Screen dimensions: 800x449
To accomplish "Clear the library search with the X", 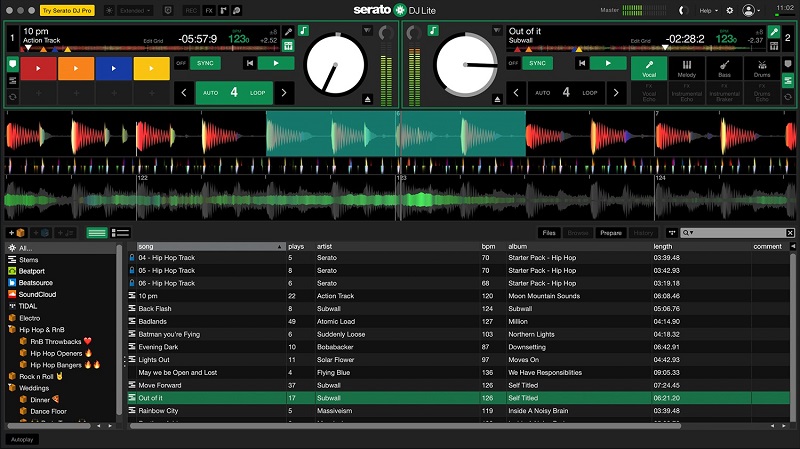I will (790, 233).
